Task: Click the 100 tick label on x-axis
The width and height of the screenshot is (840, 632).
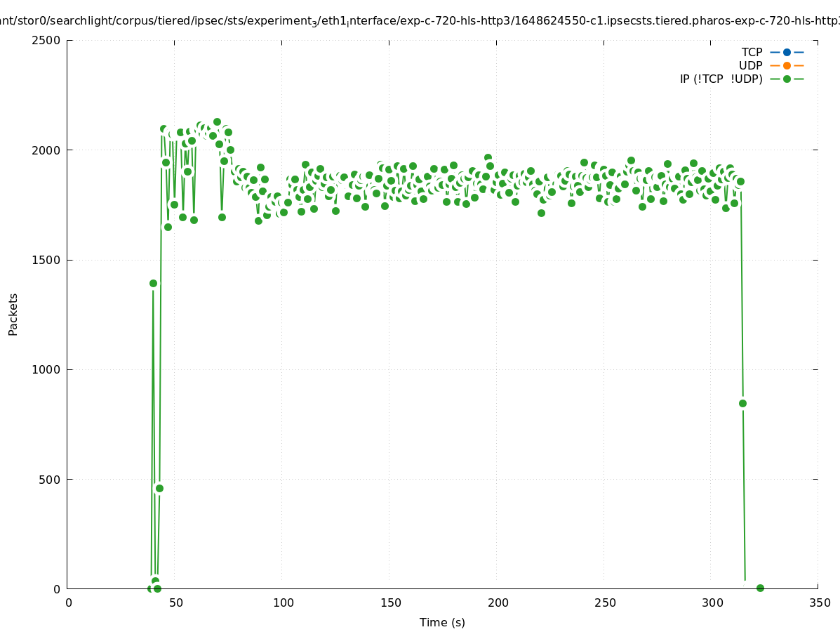Action: [283, 603]
